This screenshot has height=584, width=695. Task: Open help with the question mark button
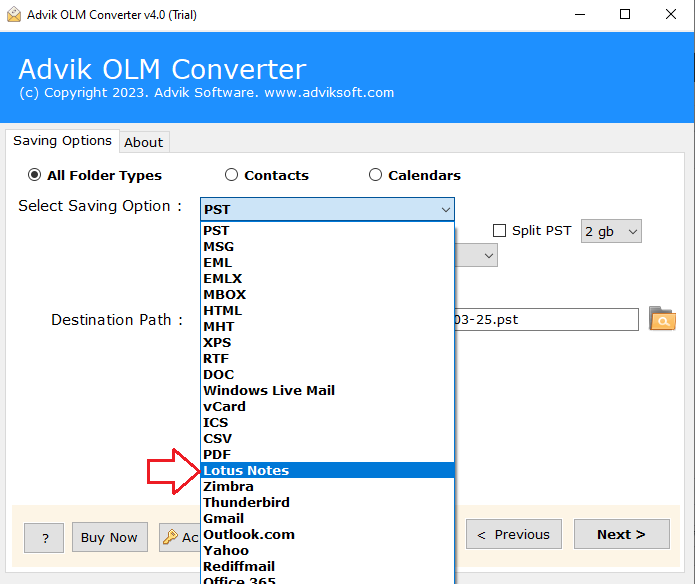[44, 537]
